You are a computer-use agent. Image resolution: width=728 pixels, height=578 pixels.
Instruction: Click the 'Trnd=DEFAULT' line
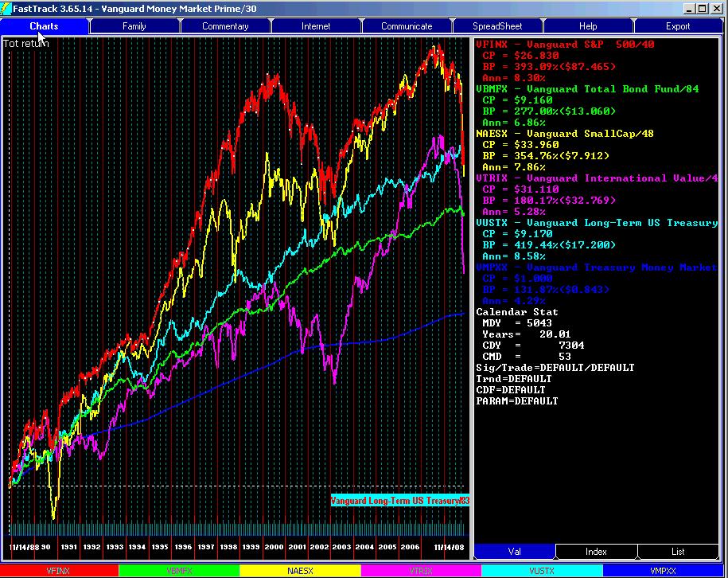point(514,379)
